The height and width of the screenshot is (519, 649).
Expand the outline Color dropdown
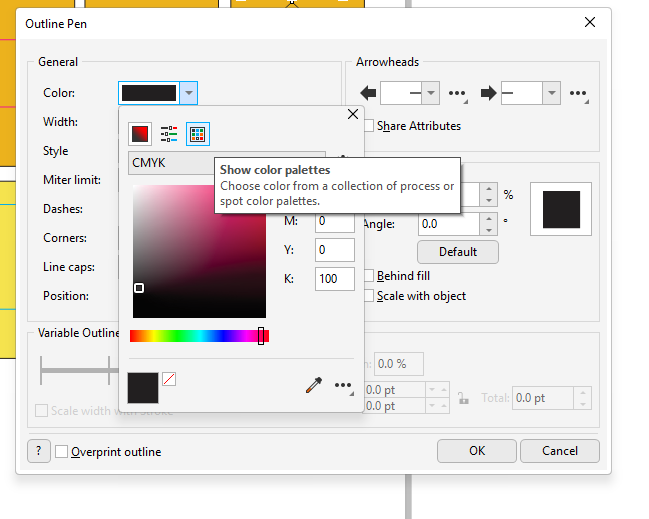point(190,93)
